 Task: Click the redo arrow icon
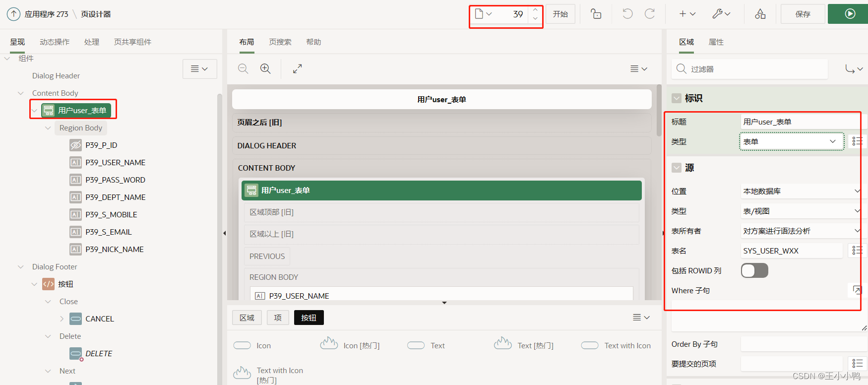click(x=650, y=14)
